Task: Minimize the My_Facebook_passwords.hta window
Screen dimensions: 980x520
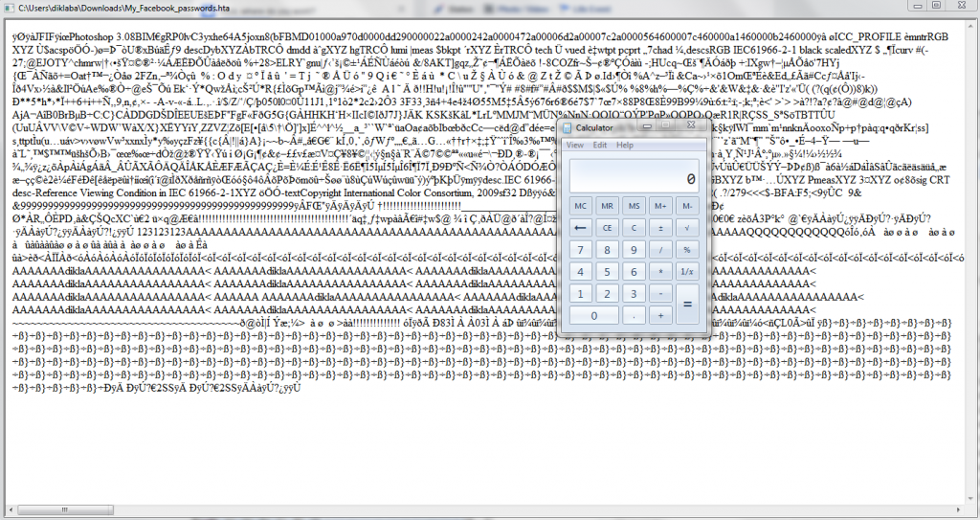Action: [x=918, y=5]
